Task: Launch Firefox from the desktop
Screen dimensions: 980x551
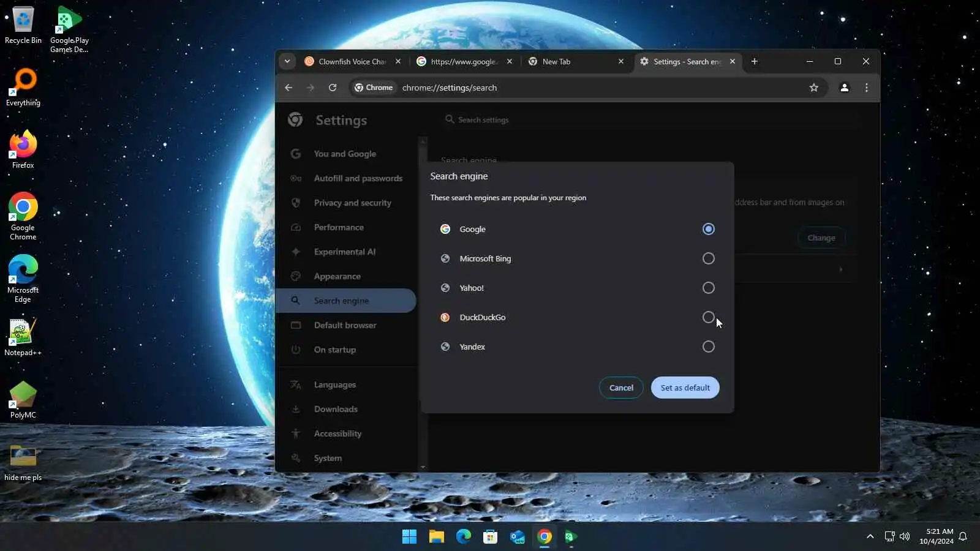Action: 23,150
